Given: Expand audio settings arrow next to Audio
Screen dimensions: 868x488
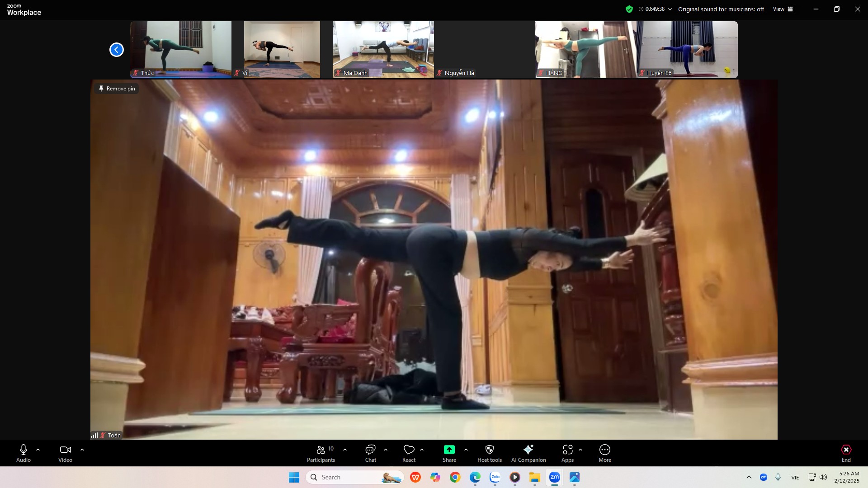Looking at the screenshot, I should click(x=38, y=450).
